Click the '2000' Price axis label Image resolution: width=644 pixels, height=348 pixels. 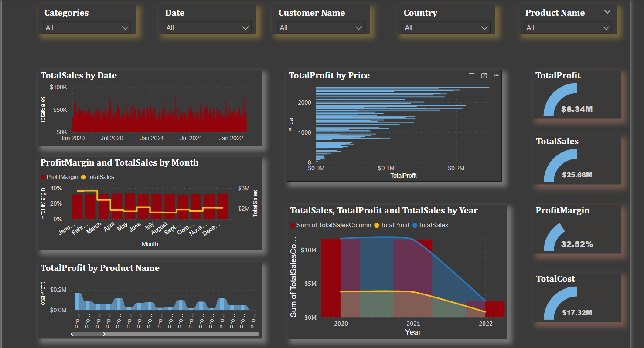(x=304, y=102)
